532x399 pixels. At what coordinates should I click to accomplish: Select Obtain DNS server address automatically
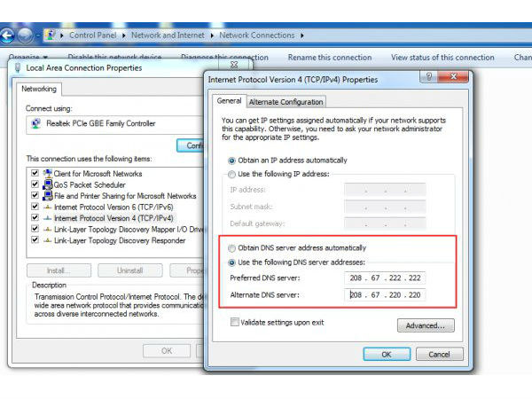pos(233,247)
